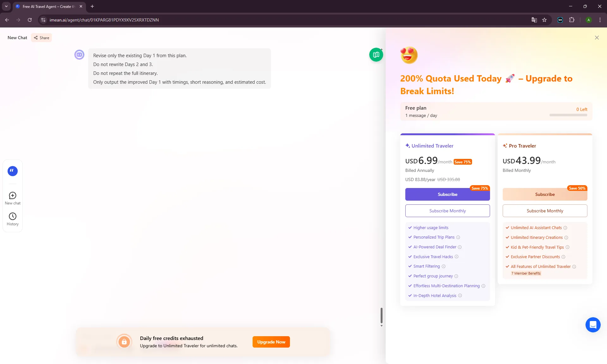This screenshot has width=607, height=364.
Task: Click the chat vertical scrollbar
Action: (x=382, y=316)
